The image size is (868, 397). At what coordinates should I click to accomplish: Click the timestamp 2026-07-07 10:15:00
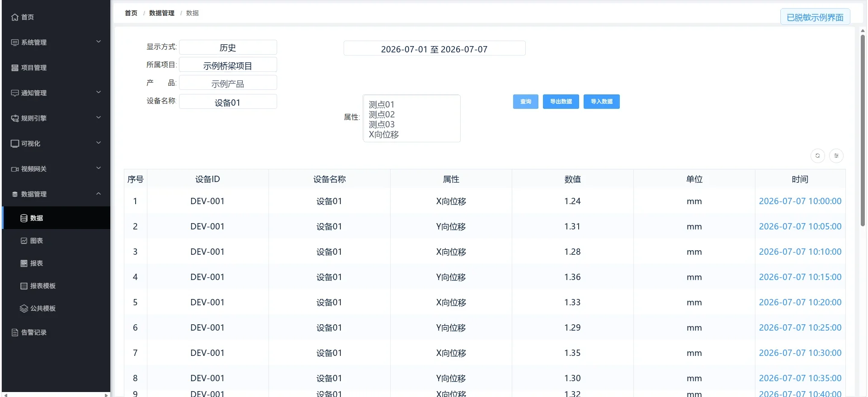[800, 277]
